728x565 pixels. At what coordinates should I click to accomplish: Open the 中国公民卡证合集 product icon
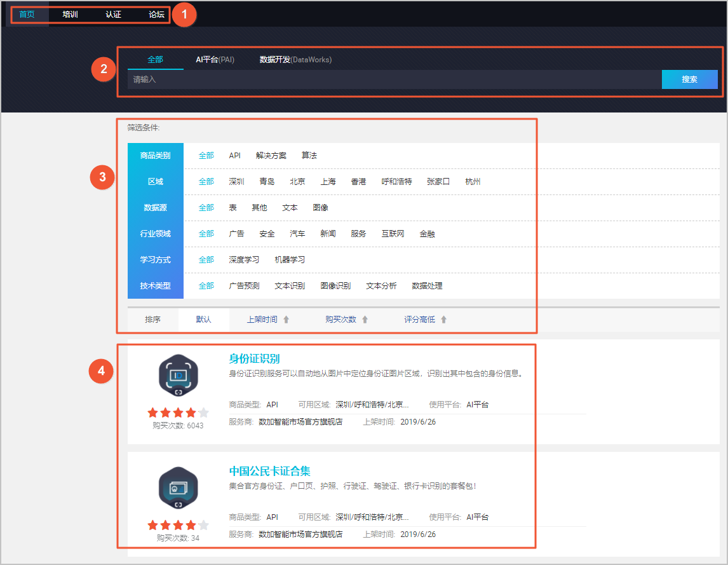point(179,488)
